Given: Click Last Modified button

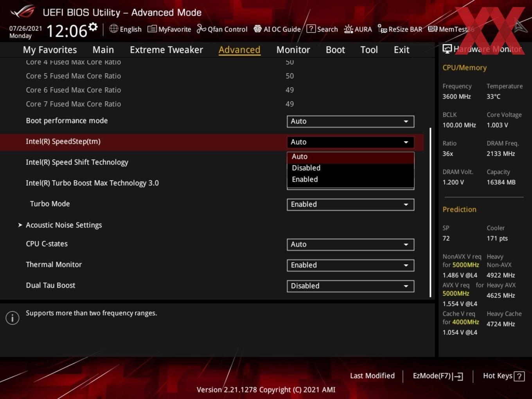Looking at the screenshot, I should 372,376.
